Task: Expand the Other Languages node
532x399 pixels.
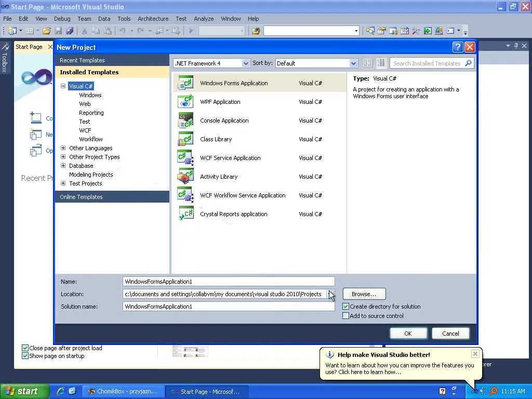Action: coord(63,148)
